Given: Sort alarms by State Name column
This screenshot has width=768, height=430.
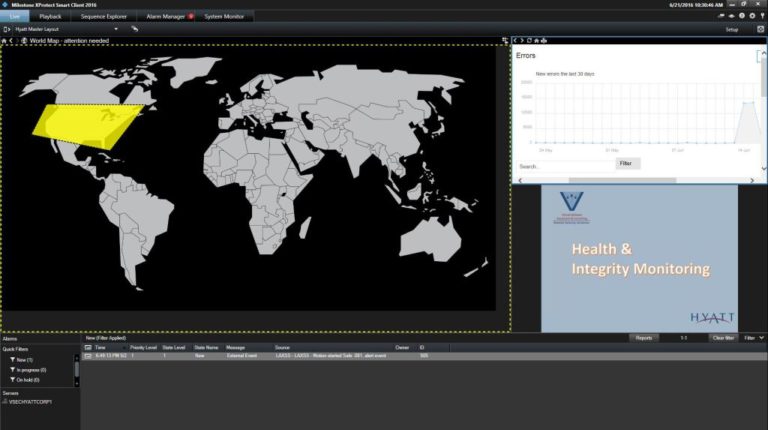Looking at the screenshot, I should [x=206, y=348].
